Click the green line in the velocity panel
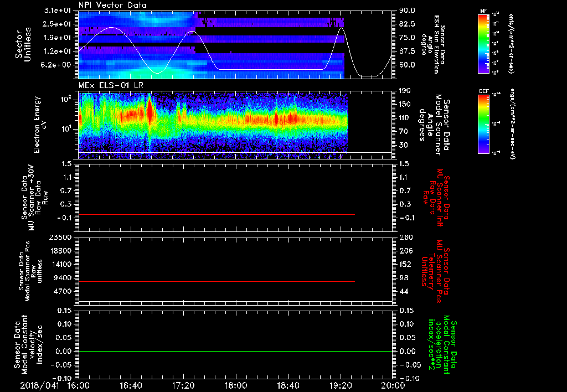567x392 pixels. [235, 351]
